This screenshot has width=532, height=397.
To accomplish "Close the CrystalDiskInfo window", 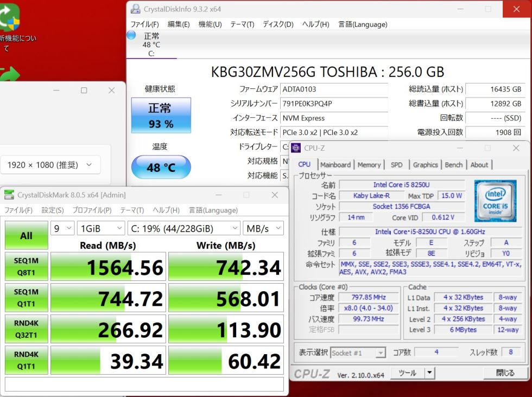I will point(517,9).
